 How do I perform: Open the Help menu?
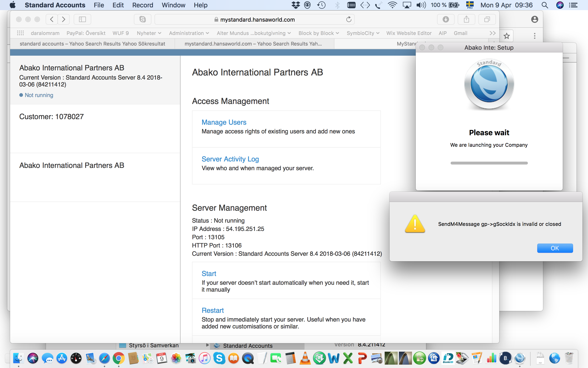201,5
